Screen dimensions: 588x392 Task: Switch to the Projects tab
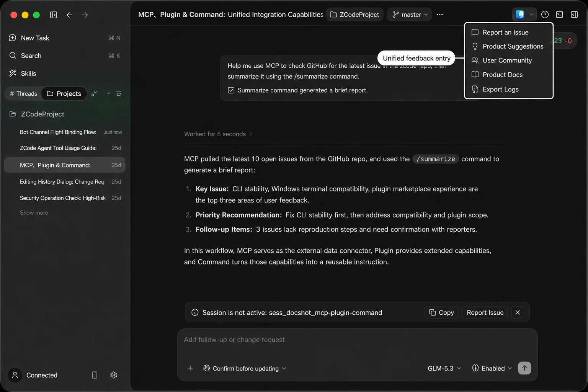pyautogui.click(x=64, y=94)
